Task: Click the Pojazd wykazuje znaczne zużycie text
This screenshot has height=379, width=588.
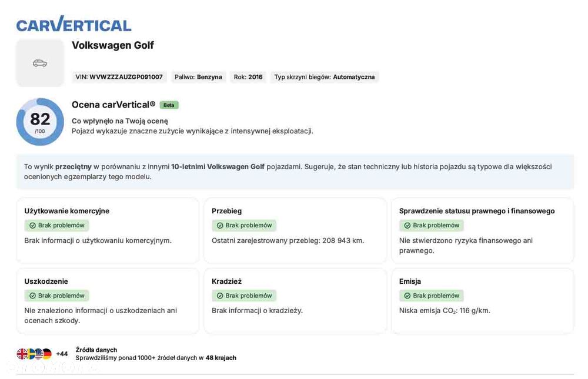Action: 192,131
